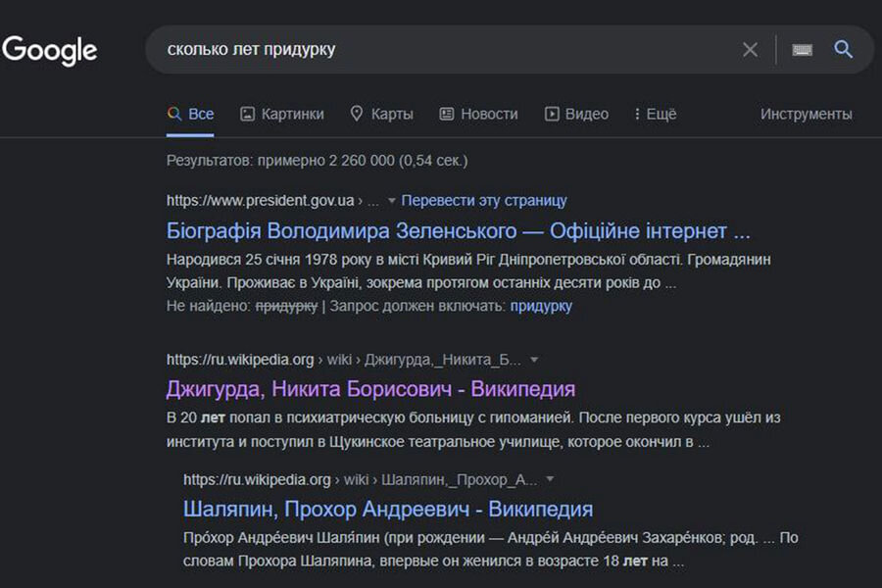Click snippet text Народився 25 січня 1978
This screenshot has width=882, height=588.
point(251,260)
